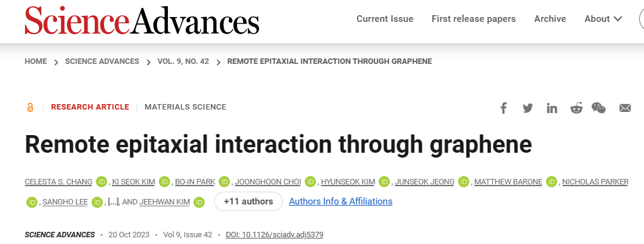The height and width of the screenshot is (244, 644).
Task: Open the Archive page
Action: click(x=550, y=19)
